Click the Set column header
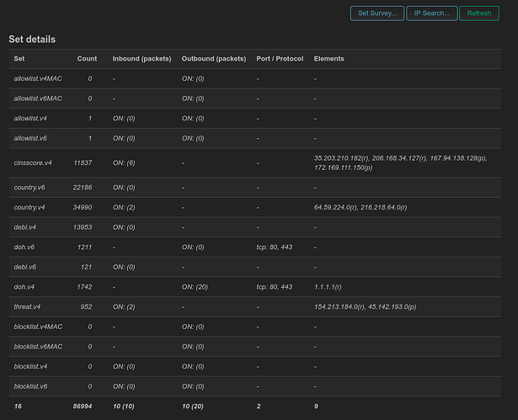The width and height of the screenshot is (518, 420). pos(19,59)
